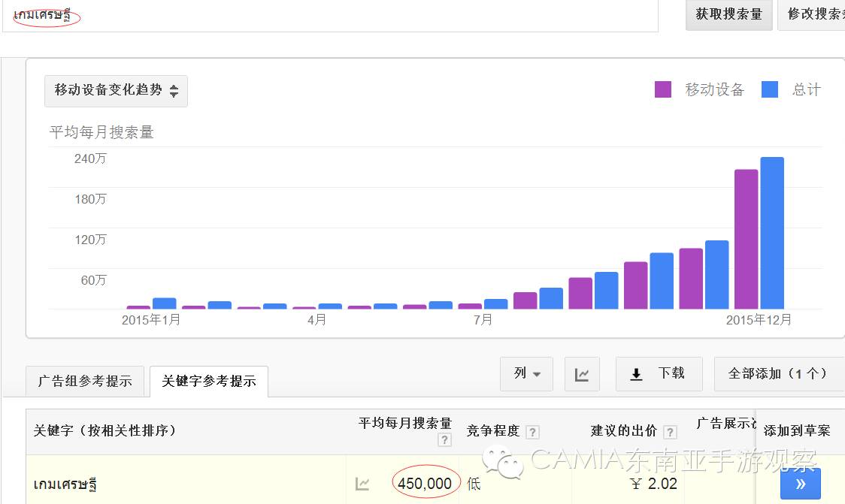Switch to the 广告组参考提示 tab

[x=85, y=382]
